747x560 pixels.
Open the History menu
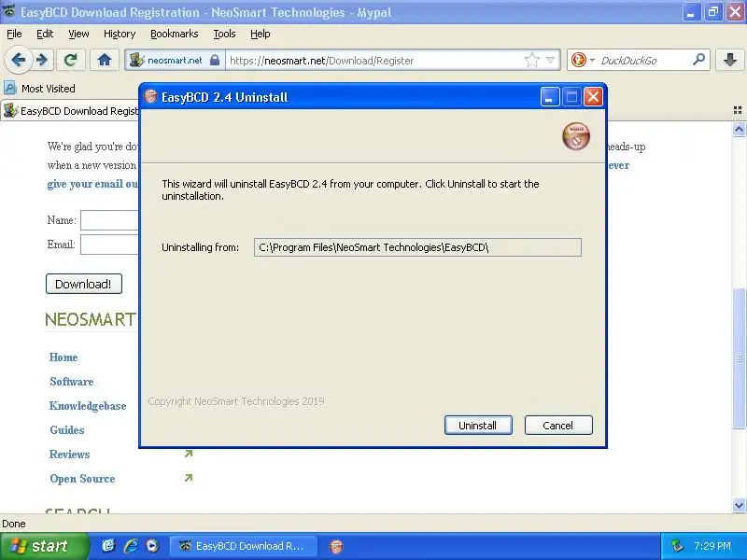click(120, 34)
